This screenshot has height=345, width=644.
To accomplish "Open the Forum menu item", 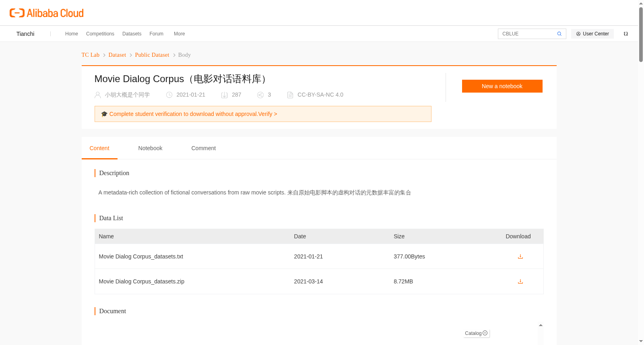I will coord(156,34).
